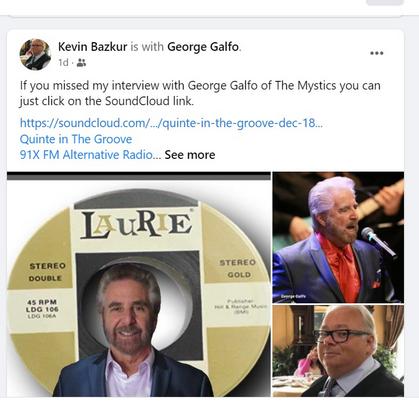The image size is (419, 416).
Task: Click Kevin Bazkur's profile picture avatar
Action: pos(35,54)
